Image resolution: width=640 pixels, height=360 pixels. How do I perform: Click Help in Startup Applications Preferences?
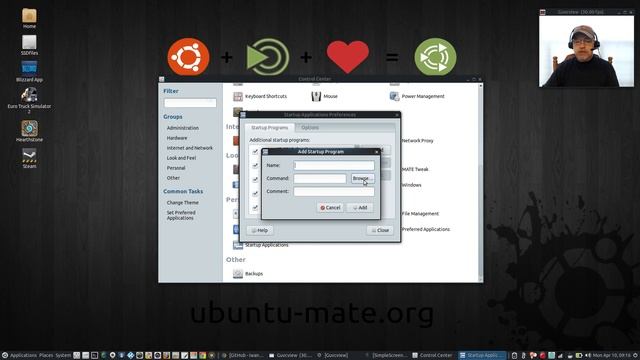(260, 230)
